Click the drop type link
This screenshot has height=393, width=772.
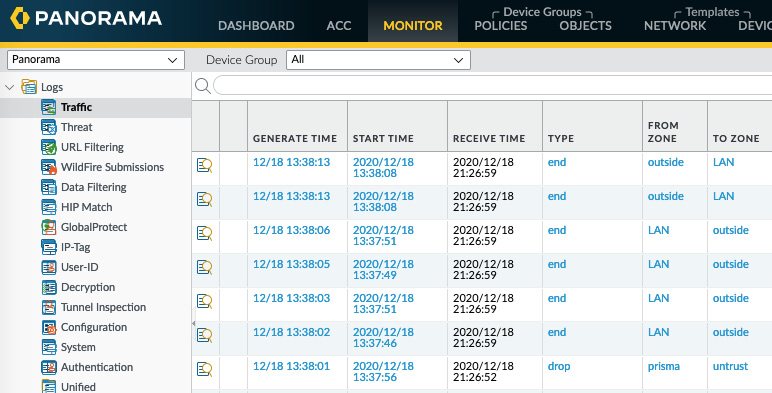(x=559, y=366)
